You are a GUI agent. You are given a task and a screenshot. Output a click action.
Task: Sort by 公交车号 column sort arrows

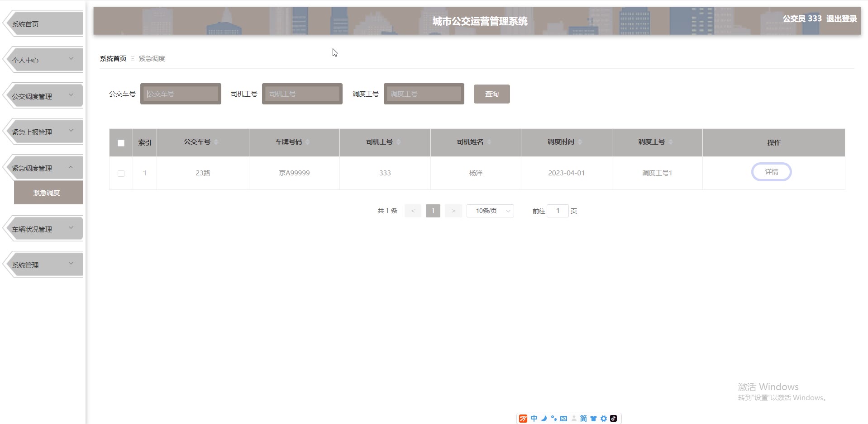point(216,142)
